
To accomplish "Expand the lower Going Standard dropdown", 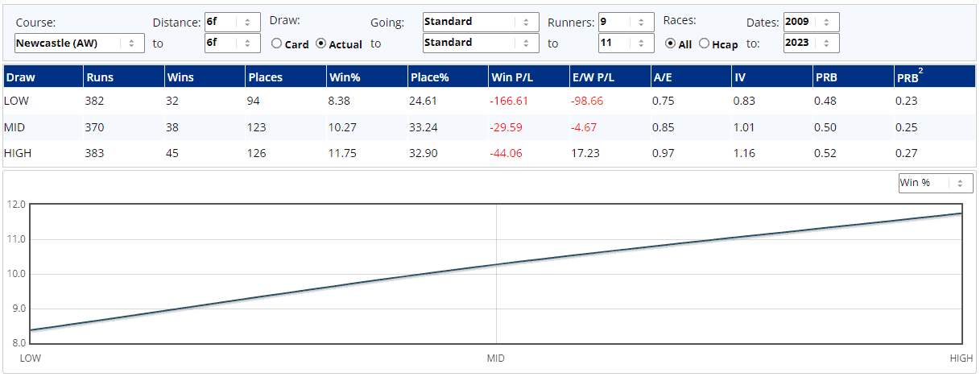I will click(x=481, y=43).
